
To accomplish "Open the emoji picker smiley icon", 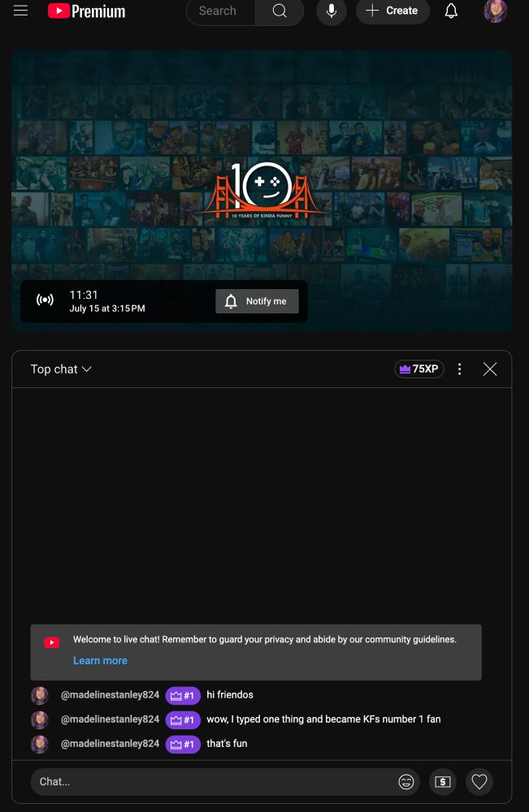I will point(406,781).
